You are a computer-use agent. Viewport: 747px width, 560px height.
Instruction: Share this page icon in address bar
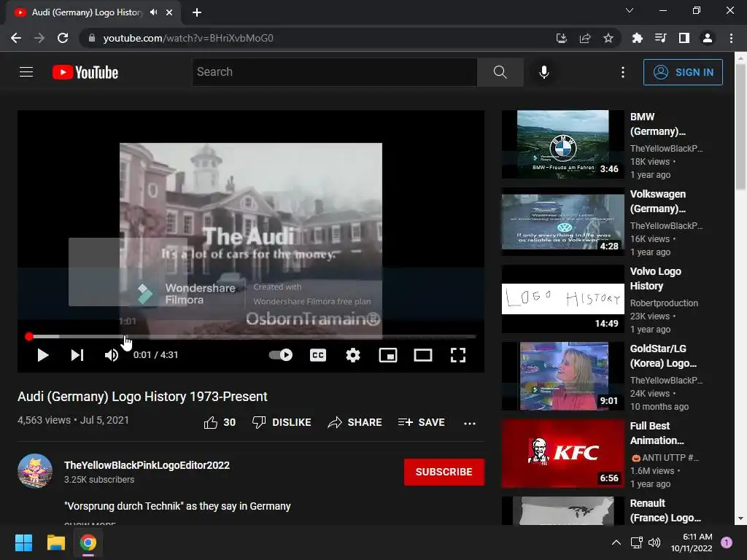point(585,38)
